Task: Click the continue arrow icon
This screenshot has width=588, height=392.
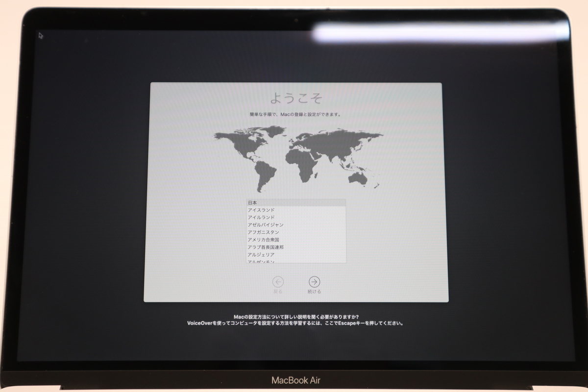Action: tap(314, 282)
